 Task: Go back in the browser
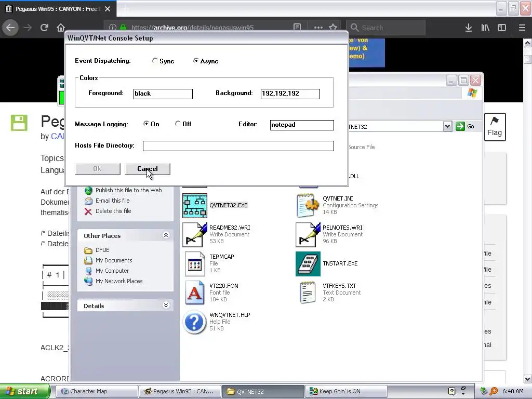[x=10, y=28]
